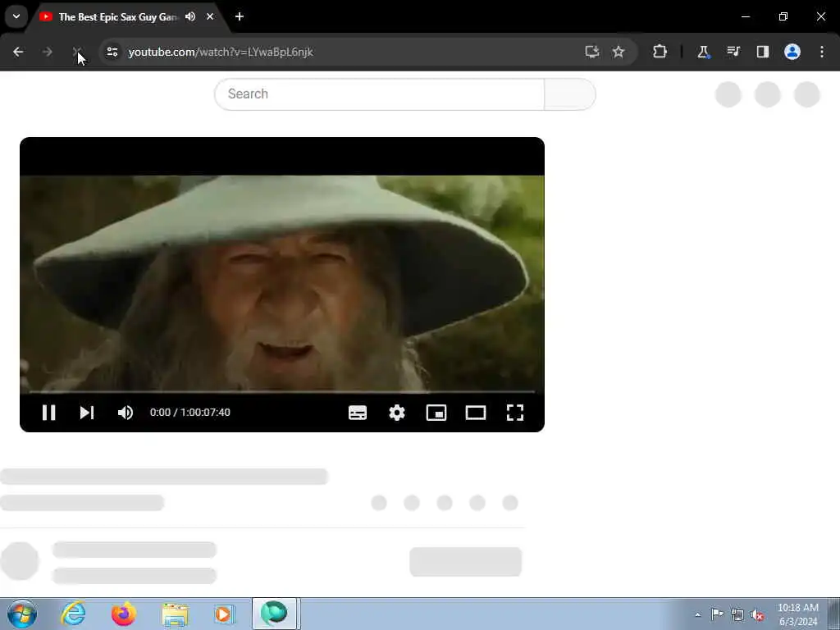Open the media controls icon
Screen dimensions: 840x630
733,52
